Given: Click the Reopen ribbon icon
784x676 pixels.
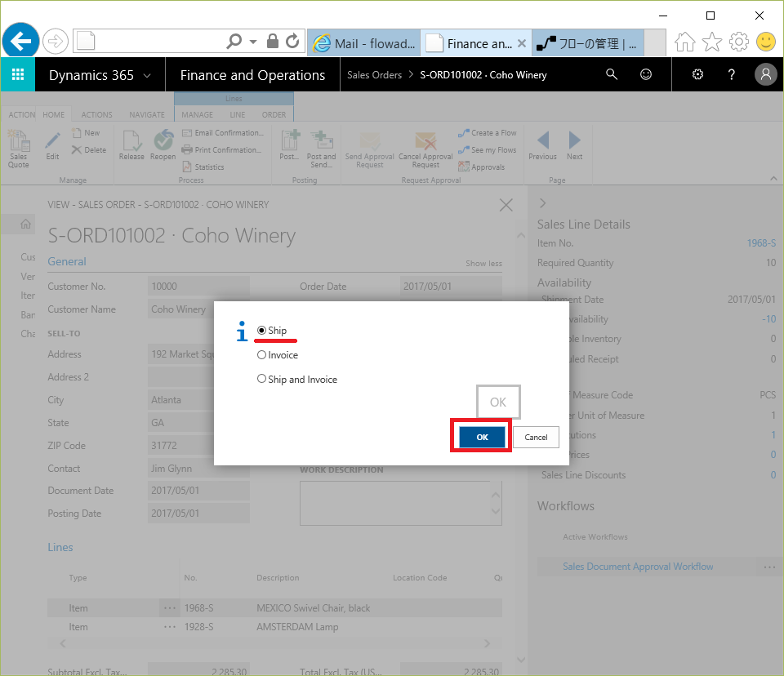Looking at the screenshot, I should click(x=163, y=145).
